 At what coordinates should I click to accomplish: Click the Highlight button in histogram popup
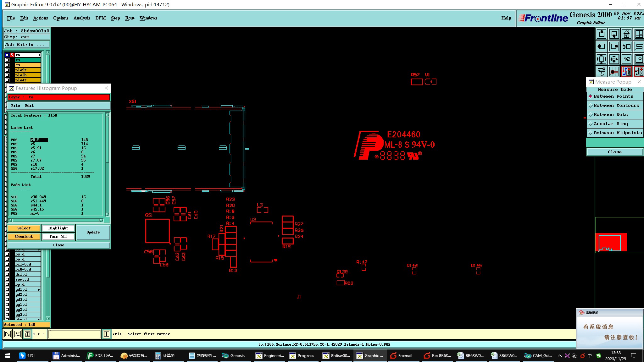pyautogui.click(x=58, y=228)
